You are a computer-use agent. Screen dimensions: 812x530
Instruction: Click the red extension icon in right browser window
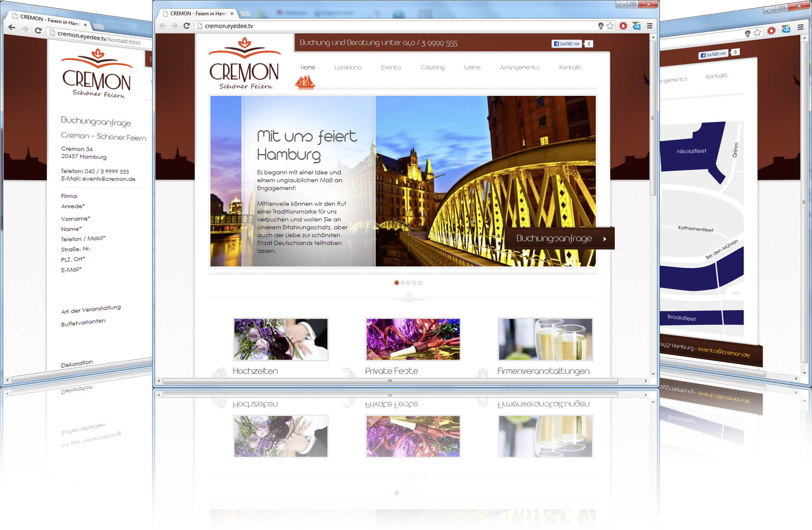(x=771, y=31)
